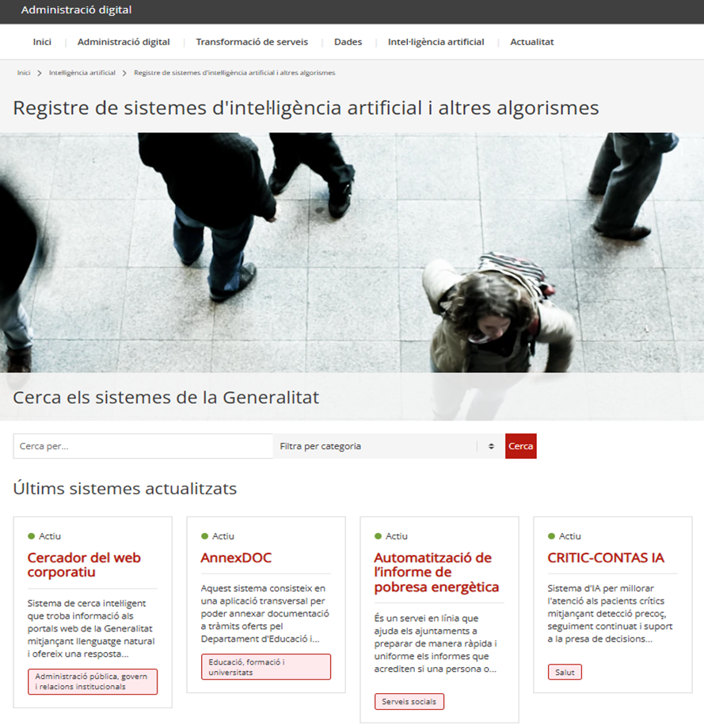Go to Intel·ligència artificial menu
This screenshot has width=704, height=728.
click(436, 42)
